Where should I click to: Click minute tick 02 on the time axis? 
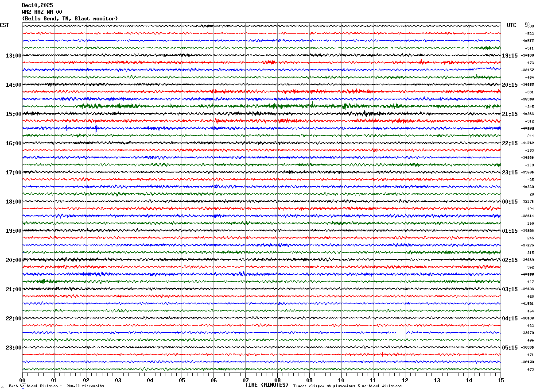tap(86, 380)
